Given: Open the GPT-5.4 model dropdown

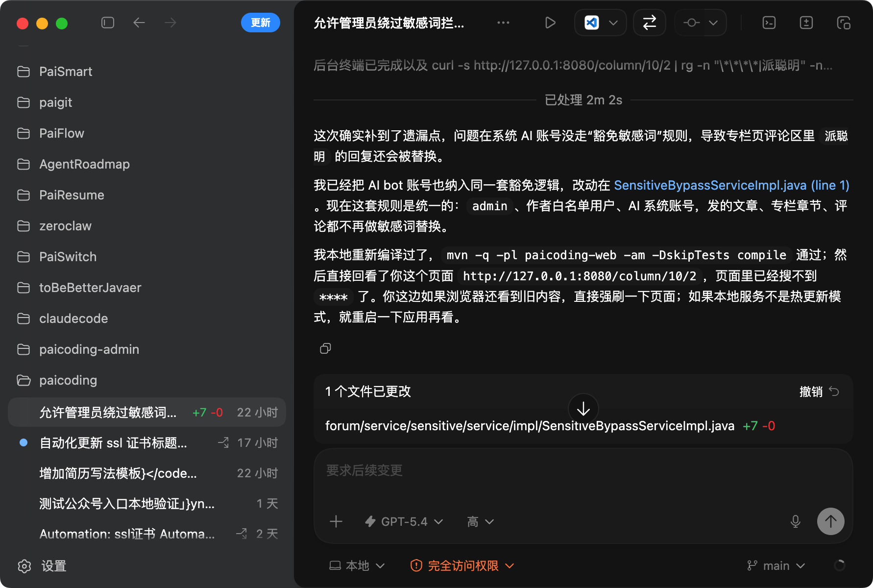Looking at the screenshot, I should tap(404, 521).
